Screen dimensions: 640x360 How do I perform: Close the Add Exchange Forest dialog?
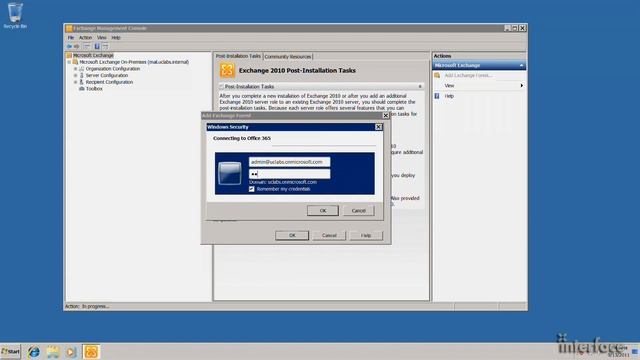[386, 116]
